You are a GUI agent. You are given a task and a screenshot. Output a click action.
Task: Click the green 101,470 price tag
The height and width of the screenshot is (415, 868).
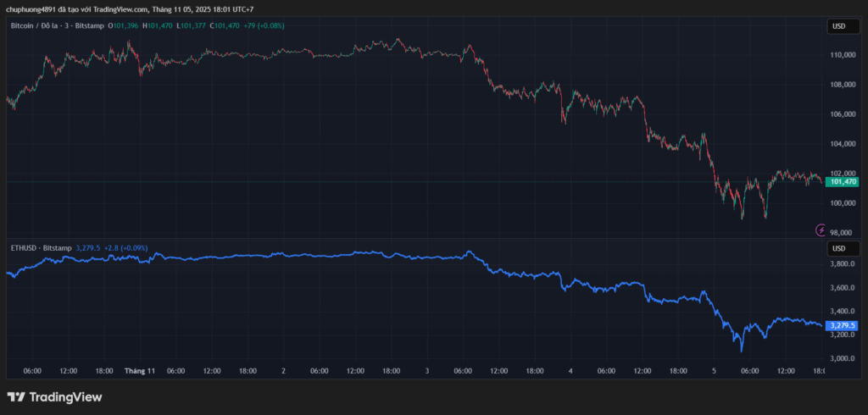(x=843, y=181)
